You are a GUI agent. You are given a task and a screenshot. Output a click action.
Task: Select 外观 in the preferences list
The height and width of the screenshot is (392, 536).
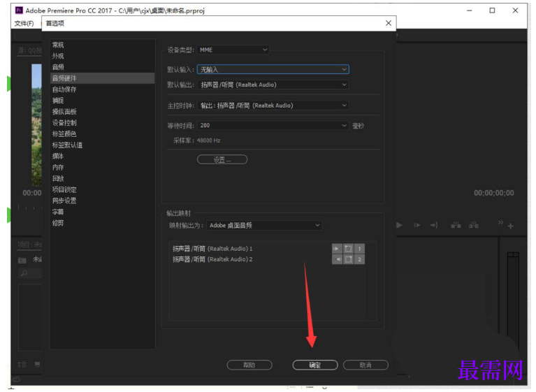pyautogui.click(x=58, y=56)
